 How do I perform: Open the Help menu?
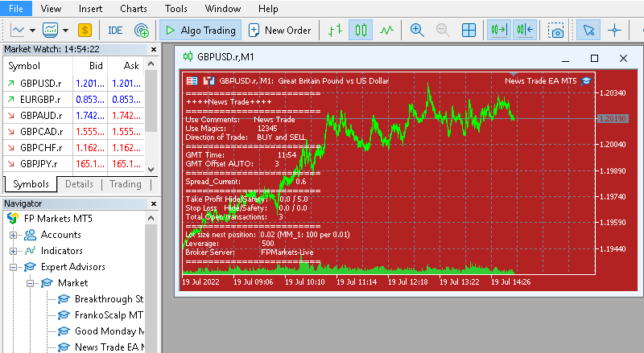point(268,9)
